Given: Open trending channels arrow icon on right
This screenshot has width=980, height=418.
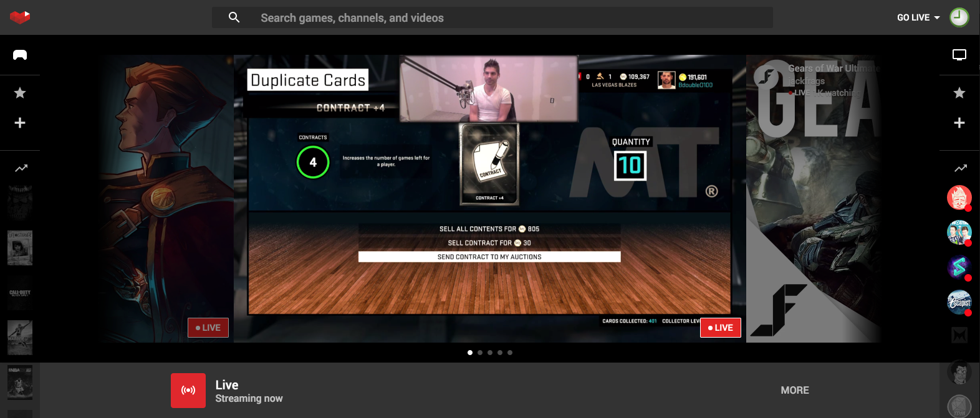Looking at the screenshot, I should tap(960, 168).
